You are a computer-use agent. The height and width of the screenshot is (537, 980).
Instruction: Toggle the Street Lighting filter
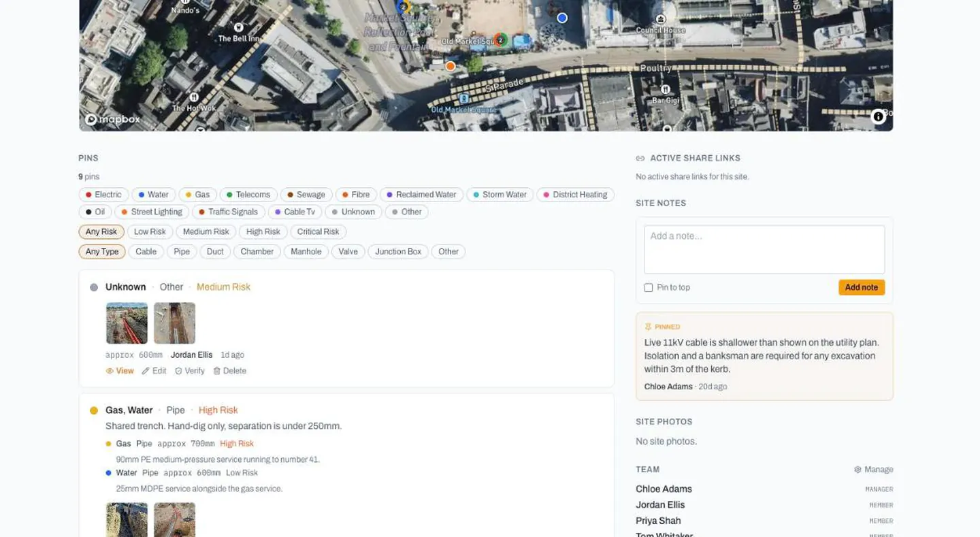coord(152,212)
